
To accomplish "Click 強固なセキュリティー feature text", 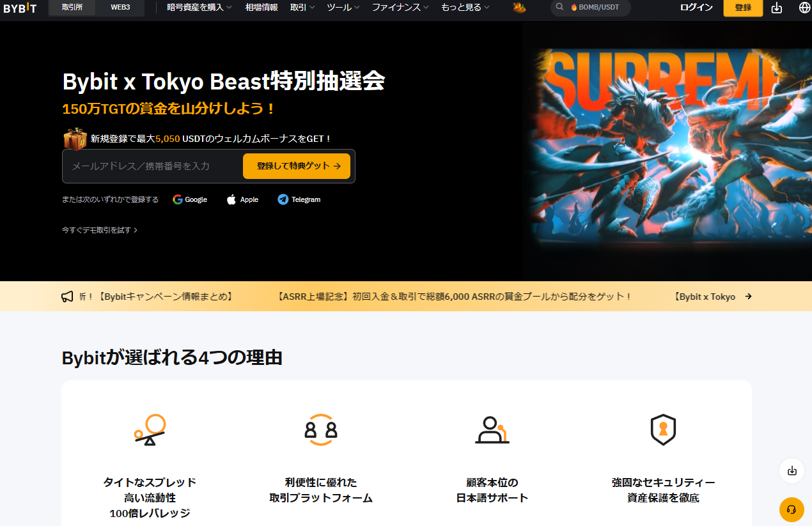I will pyautogui.click(x=663, y=483).
